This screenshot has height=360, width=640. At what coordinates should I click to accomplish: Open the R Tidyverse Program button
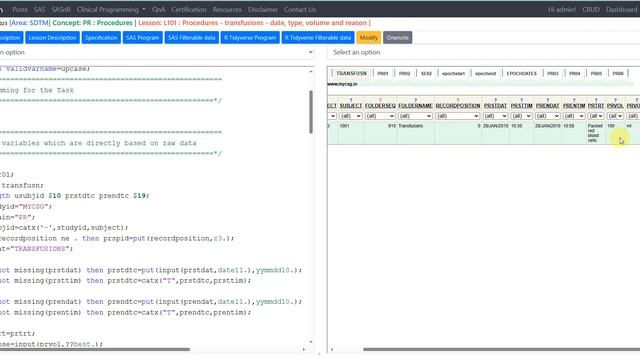[250, 38]
